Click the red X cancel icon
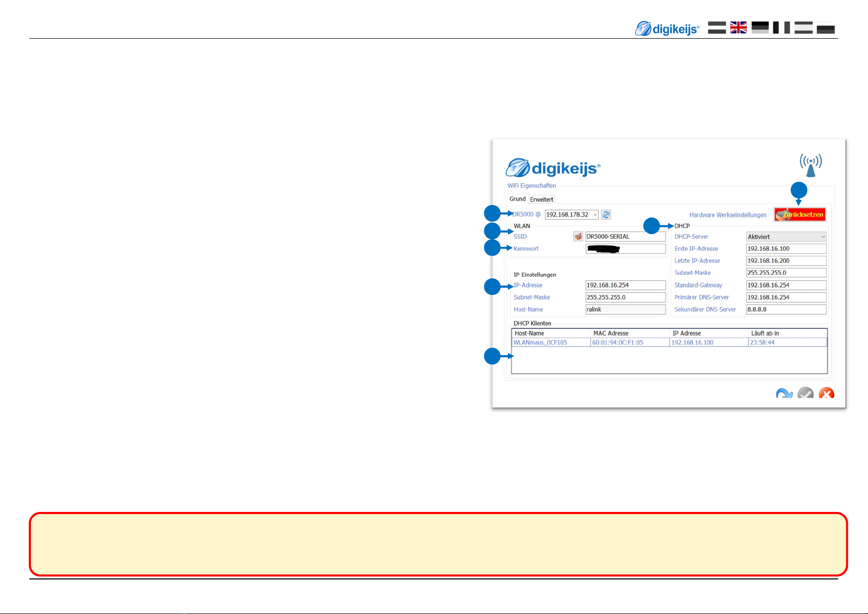Screen dimensions: 868x614 tap(826, 394)
